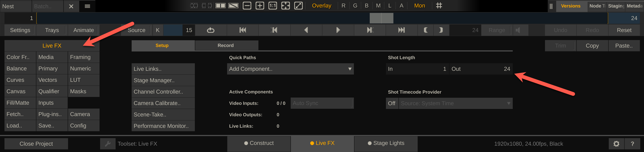Select the Stage Lights toolset tab
The width and height of the screenshot is (644, 152).
[x=386, y=143]
